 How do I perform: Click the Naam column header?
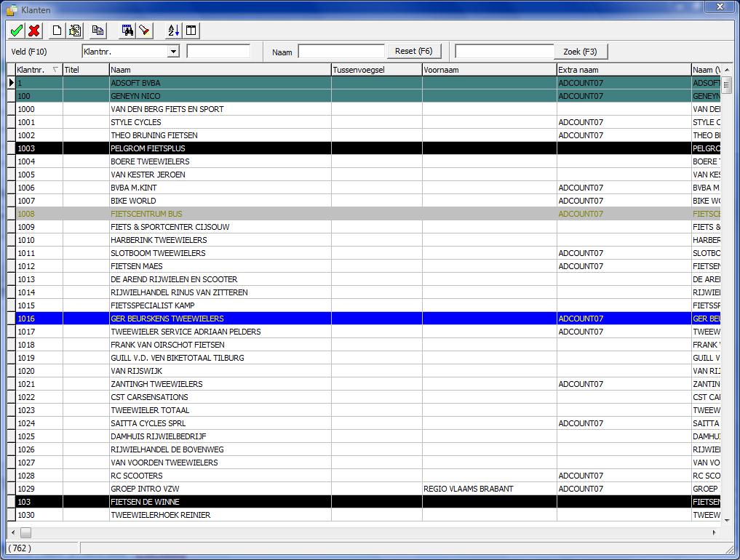click(x=220, y=70)
